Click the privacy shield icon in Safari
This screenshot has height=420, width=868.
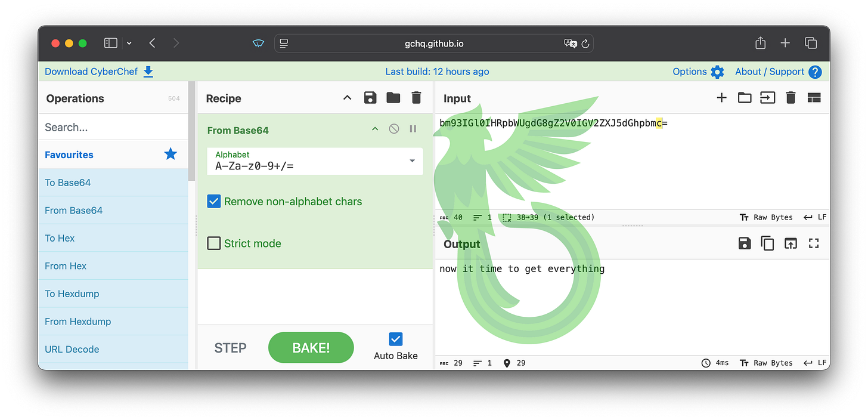click(258, 44)
